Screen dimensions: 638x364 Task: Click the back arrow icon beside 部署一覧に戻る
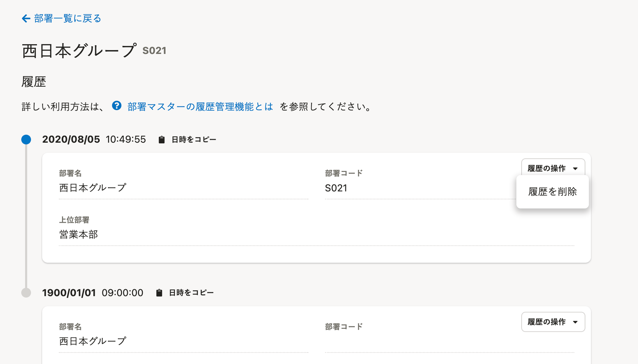(x=26, y=18)
